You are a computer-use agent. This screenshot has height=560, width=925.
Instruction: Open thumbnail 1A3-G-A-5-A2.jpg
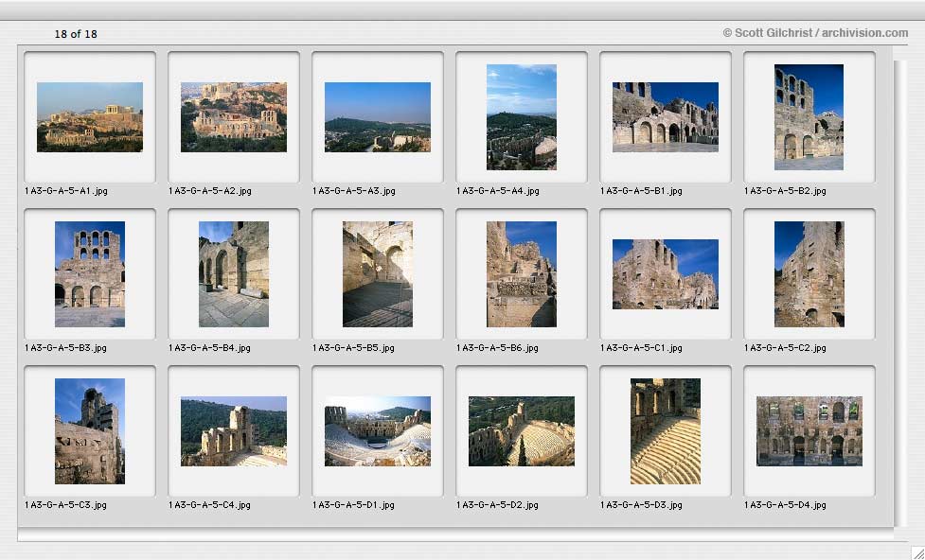click(x=234, y=117)
